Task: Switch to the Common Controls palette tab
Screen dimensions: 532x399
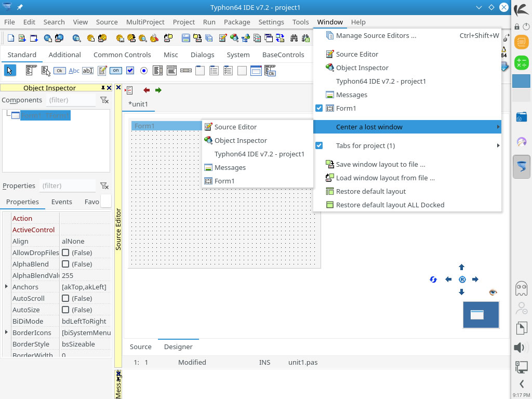Action: pos(122,55)
